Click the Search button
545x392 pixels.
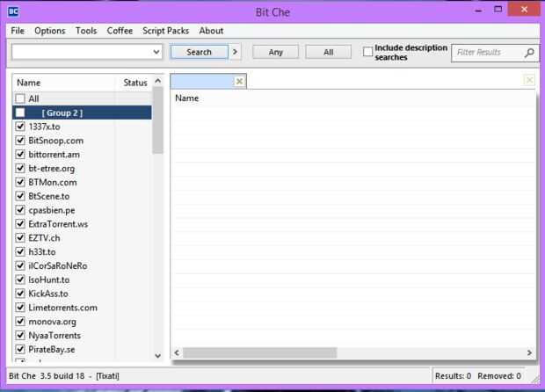click(200, 52)
